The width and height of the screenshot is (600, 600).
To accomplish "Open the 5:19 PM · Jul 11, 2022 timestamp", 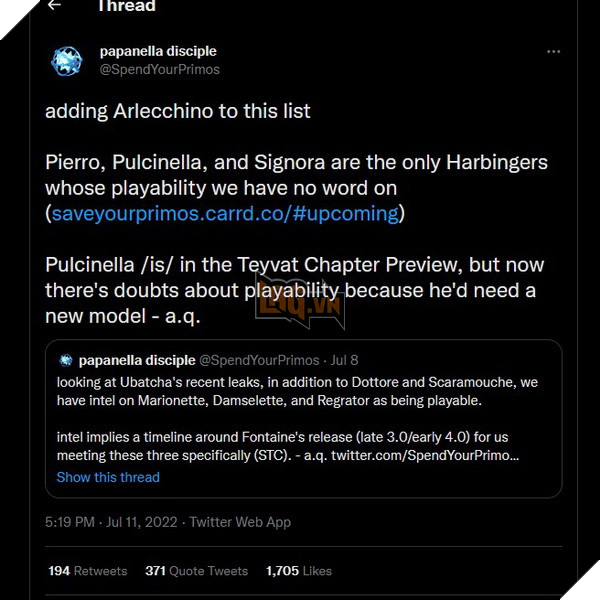I will [113, 521].
